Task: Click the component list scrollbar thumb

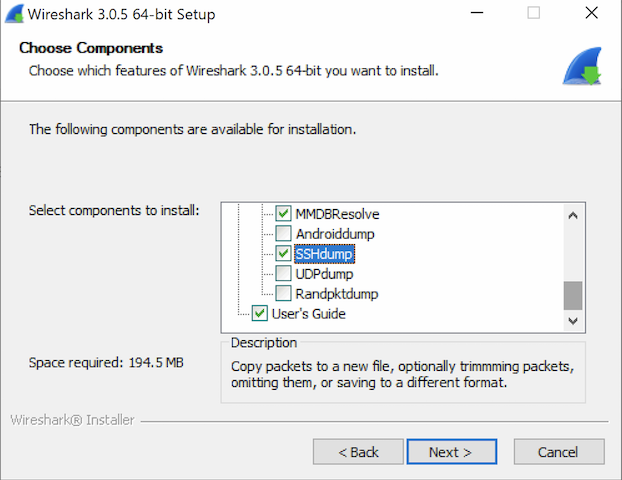Action: click(573, 296)
